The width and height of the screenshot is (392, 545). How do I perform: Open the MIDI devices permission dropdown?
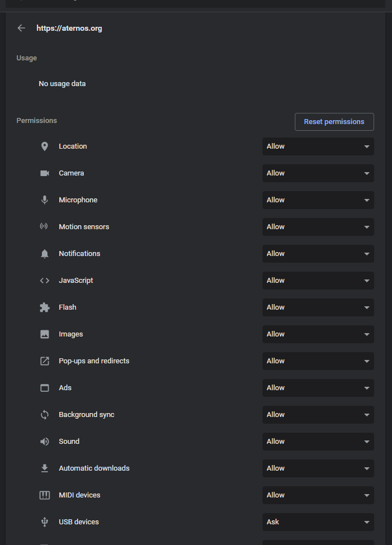(x=318, y=495)
